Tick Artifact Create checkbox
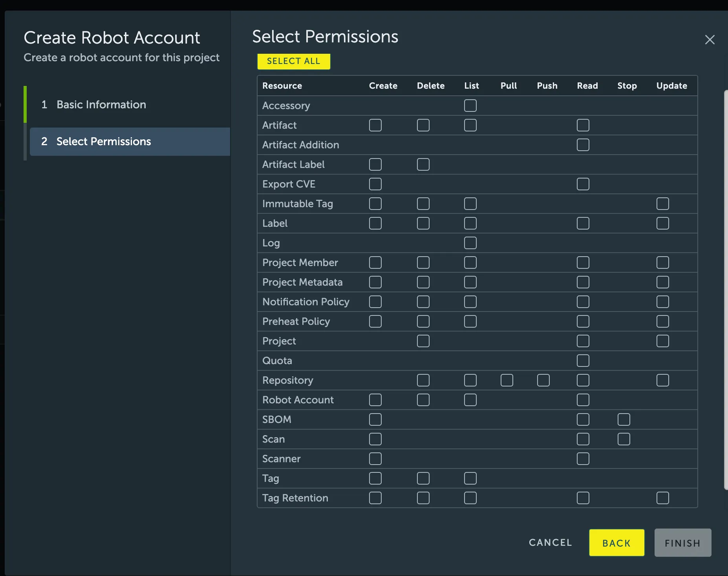728x576 pixels. 375,125
